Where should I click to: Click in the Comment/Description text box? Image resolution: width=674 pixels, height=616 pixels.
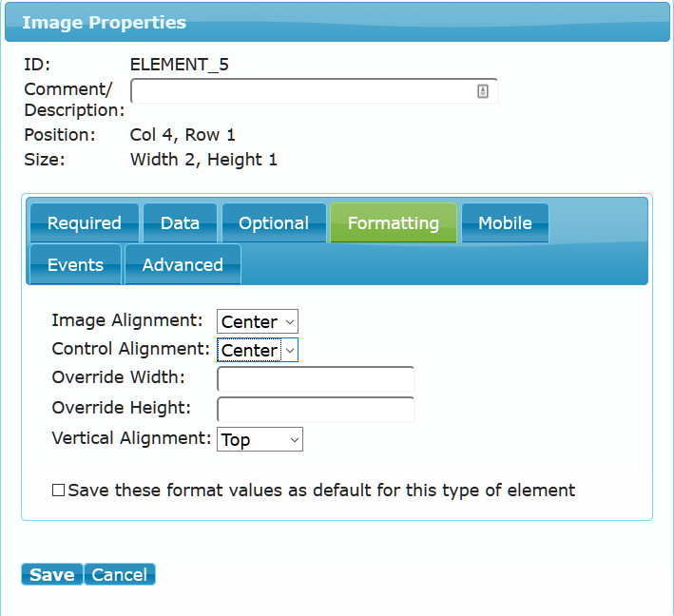coord(315,91)
